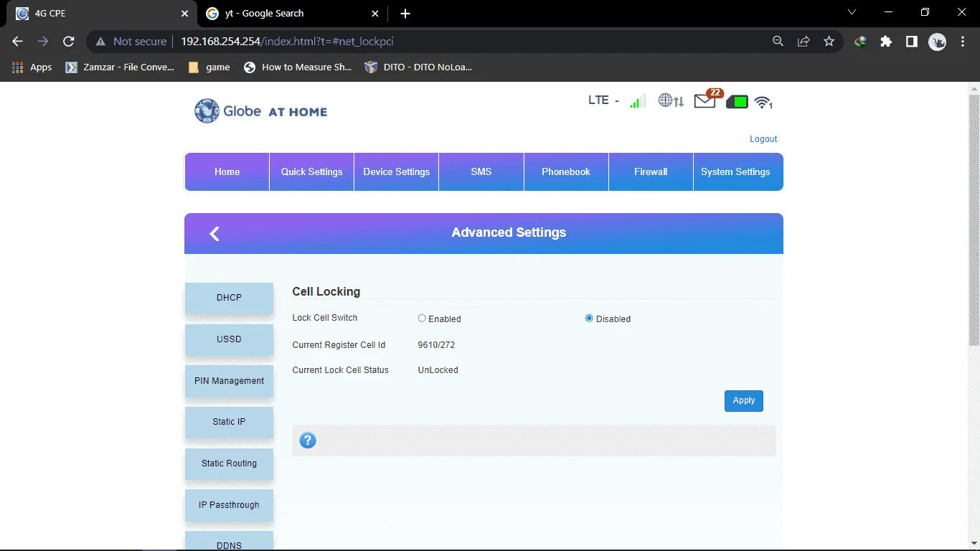Expand the tab search dropdown arrow
The width and height of the screenshot is (980, 551).
tap(852, 12)
